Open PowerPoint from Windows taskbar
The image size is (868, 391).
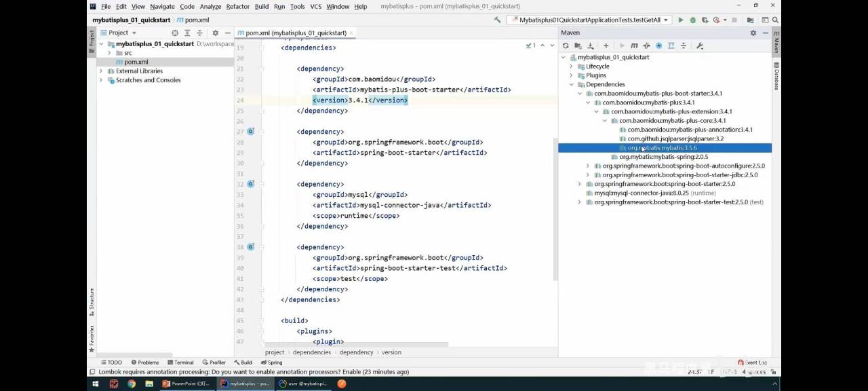pyautogui.click(x=185, y=384)
